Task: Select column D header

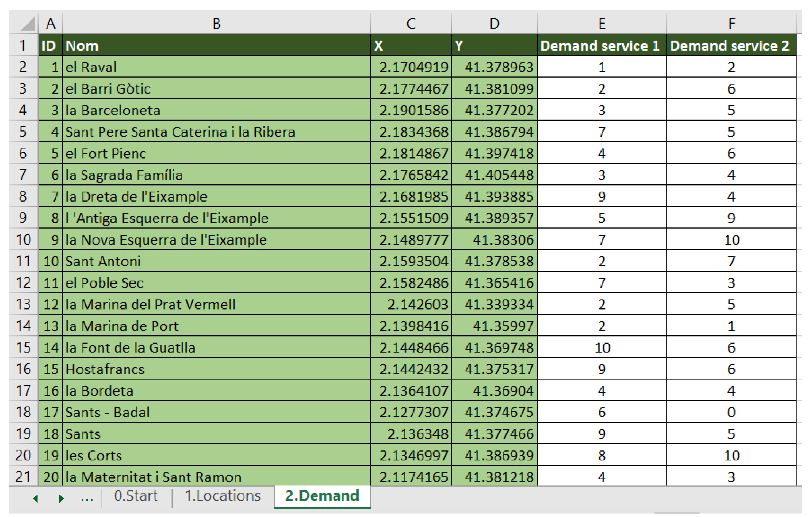Action: coord(494,23)
